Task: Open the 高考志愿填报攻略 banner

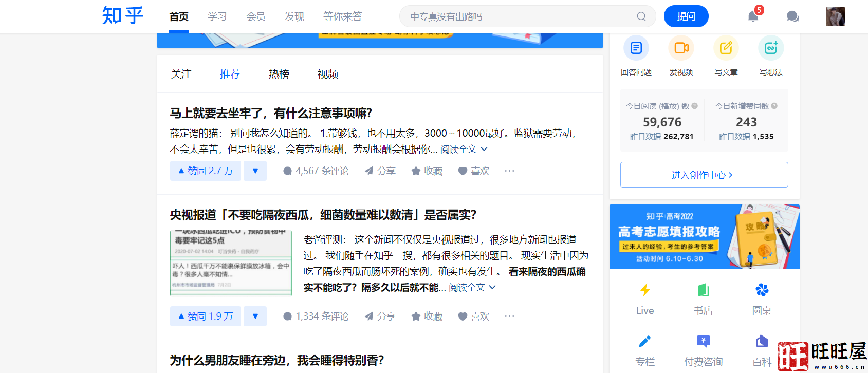Action: (705, 236)
